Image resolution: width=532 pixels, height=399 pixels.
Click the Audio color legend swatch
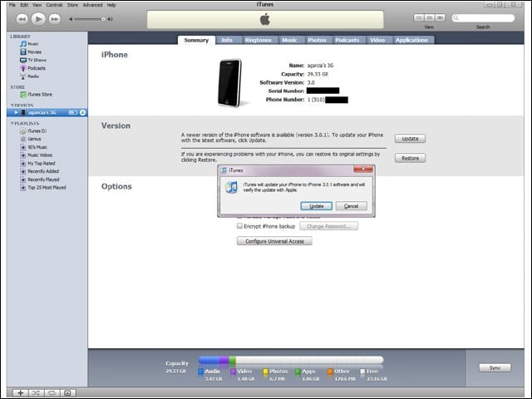point(200,372)
